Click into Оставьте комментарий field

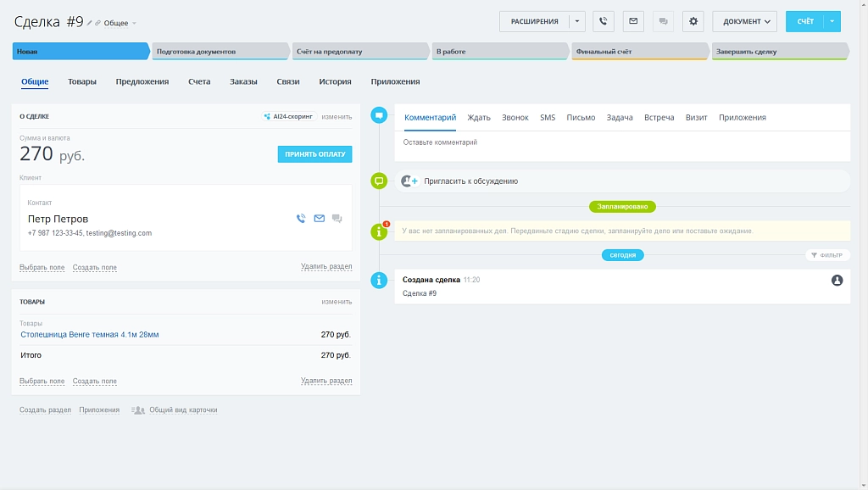[x=622, y=146]
